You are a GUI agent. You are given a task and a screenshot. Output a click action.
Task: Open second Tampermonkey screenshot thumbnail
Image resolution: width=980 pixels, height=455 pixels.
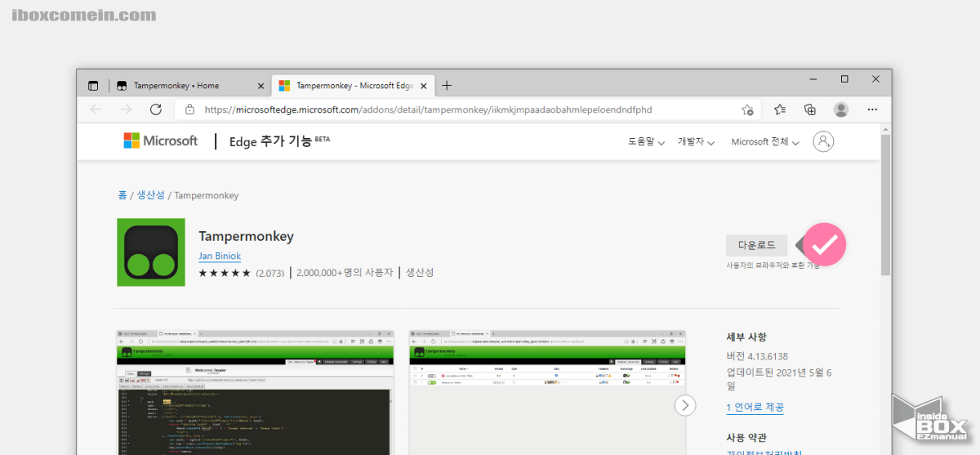pyautogui.click(x=547, y=392)
